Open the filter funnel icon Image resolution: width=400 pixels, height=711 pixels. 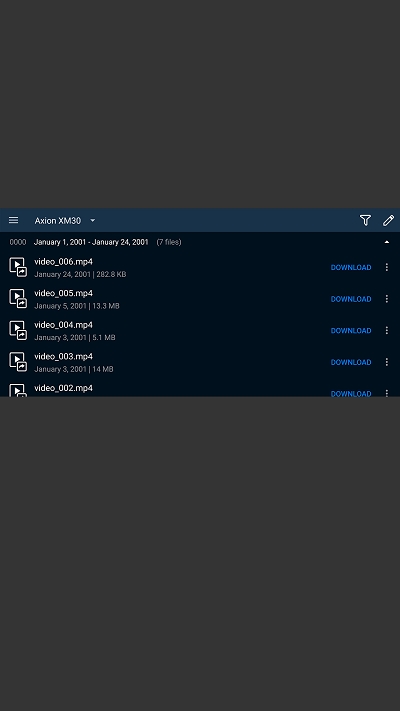(x=366, y=220)
